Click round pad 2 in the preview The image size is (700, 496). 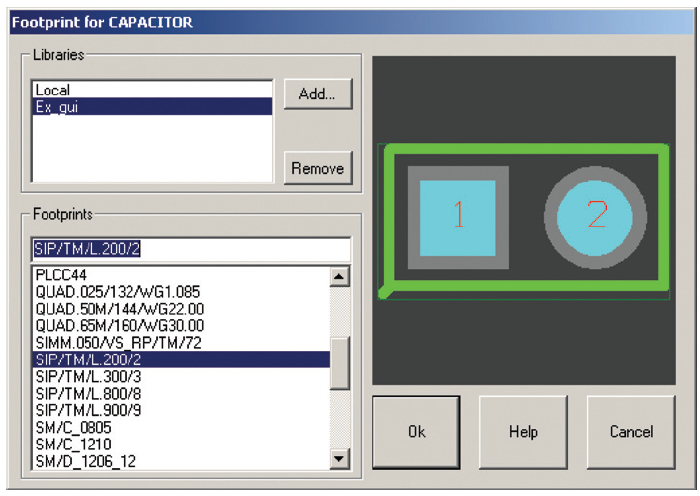pos(595,217)
